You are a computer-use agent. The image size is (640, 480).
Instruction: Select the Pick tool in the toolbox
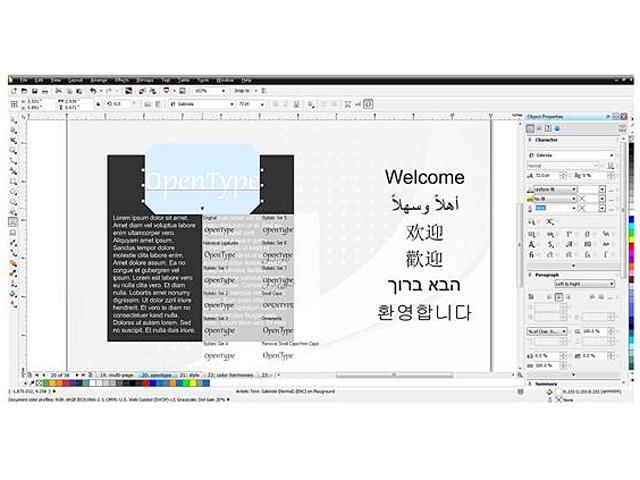pyautogui.click(x=13, y=119)
